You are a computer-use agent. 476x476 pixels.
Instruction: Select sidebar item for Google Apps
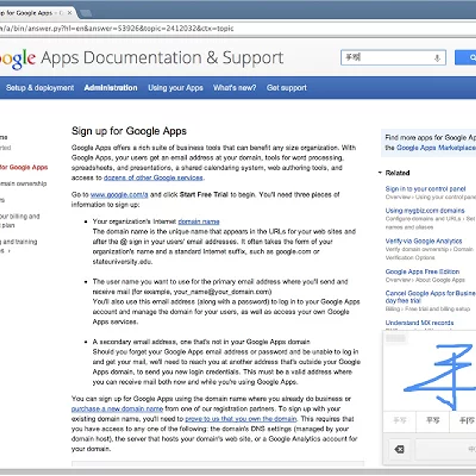[24, 167]
